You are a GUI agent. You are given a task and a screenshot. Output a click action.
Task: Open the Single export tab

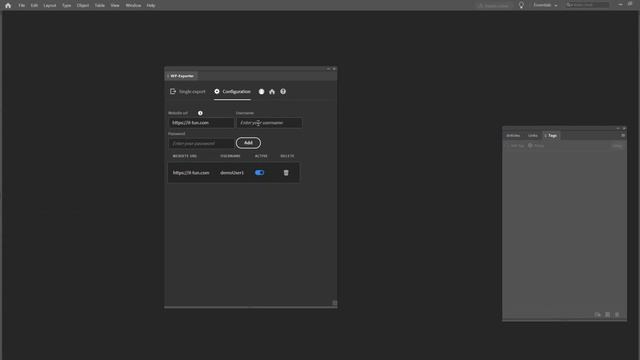188,91
